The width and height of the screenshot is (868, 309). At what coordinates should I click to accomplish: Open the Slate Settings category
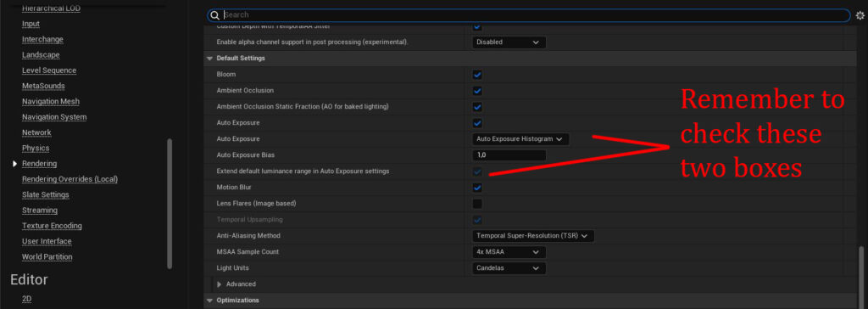tap(46, 194)
